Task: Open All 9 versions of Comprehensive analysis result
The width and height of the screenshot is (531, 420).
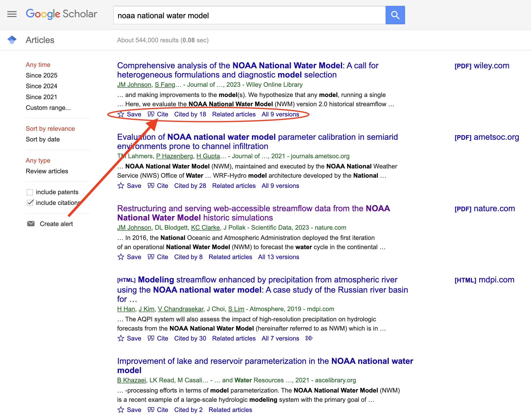Action: tap(280, 114)
